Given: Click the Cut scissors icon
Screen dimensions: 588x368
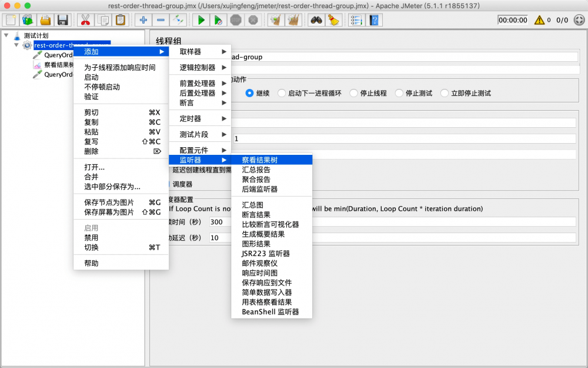Looking at the screenshot, I should tap(85, 19).
